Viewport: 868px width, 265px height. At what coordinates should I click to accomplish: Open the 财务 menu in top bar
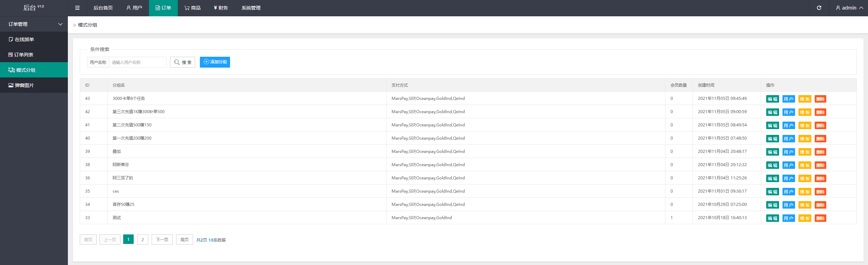pyautogui.click(x=221, y=8)
